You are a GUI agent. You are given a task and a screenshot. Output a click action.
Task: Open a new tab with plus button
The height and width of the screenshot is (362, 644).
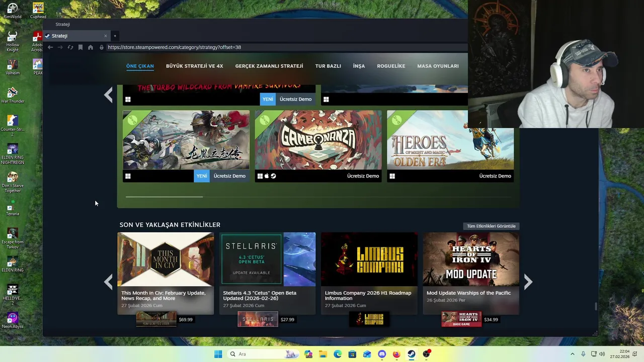tap(115, 36)
